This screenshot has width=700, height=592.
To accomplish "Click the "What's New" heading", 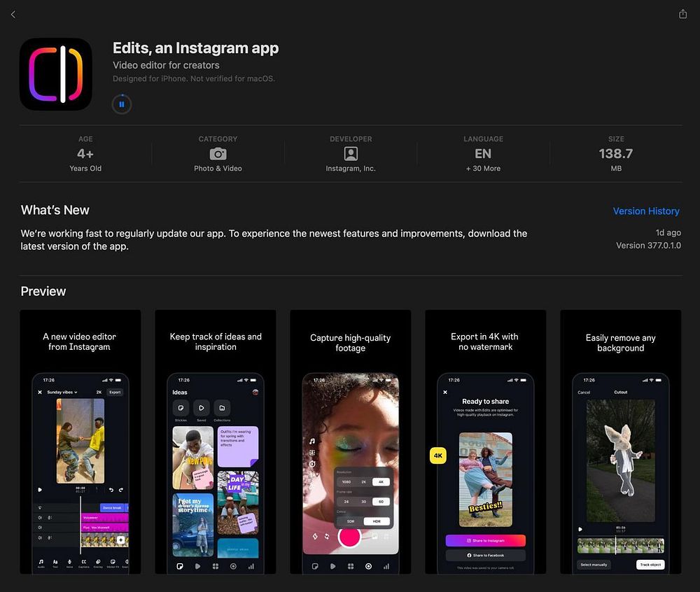I will click(55, 210).
